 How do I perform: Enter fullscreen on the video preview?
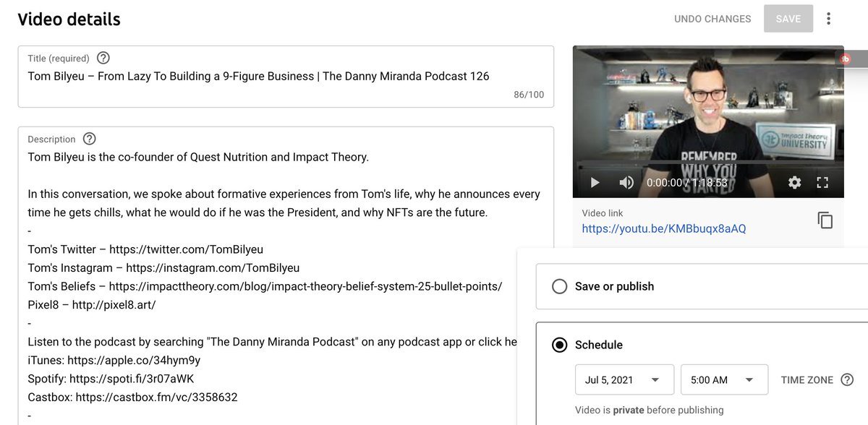822,183
